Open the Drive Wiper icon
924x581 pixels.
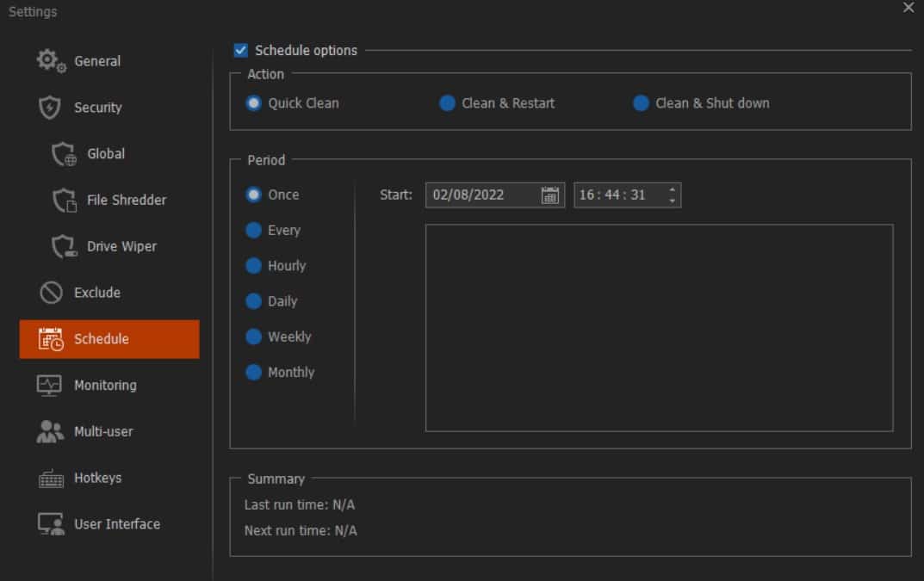pos(64,246)
